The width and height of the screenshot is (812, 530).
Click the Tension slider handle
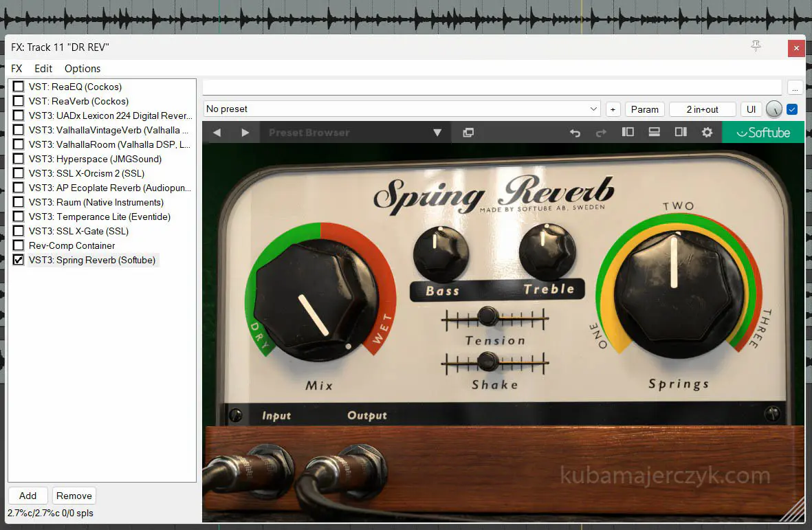click(487, 316)
